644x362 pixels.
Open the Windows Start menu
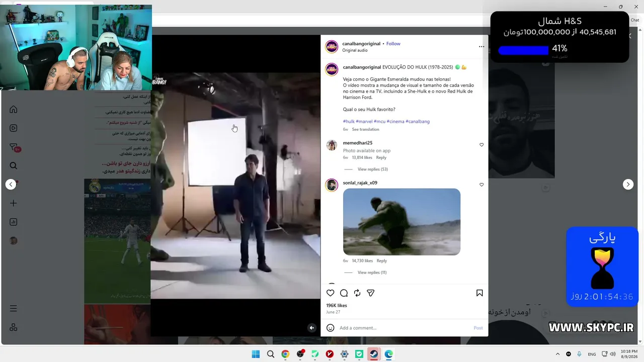[x=256, y=354]
